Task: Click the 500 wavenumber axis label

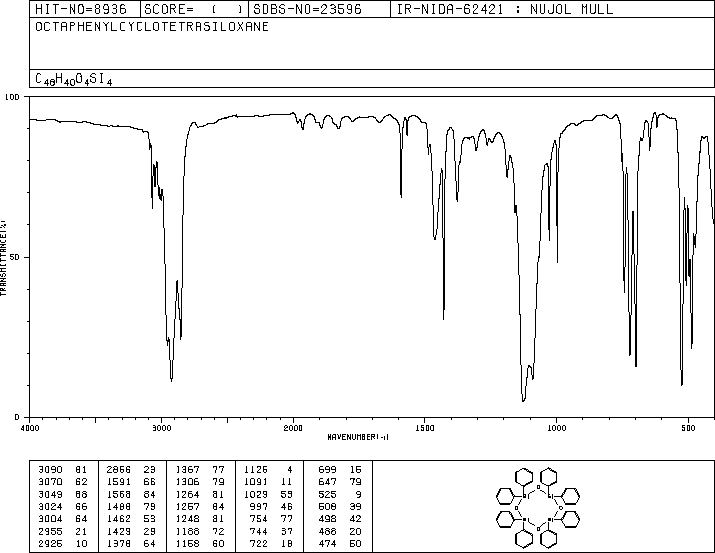Action: click(688, 428)
